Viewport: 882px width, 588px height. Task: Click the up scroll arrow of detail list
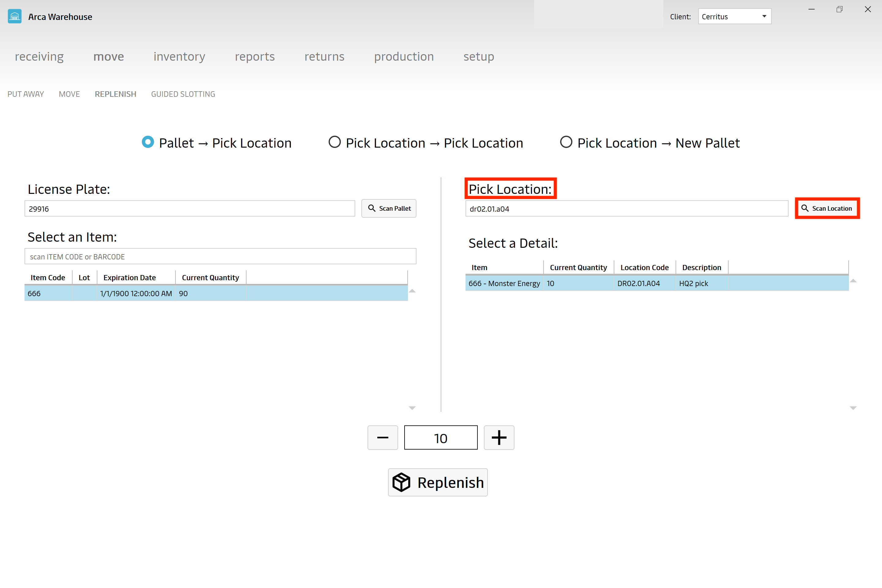tap(853, 281)
